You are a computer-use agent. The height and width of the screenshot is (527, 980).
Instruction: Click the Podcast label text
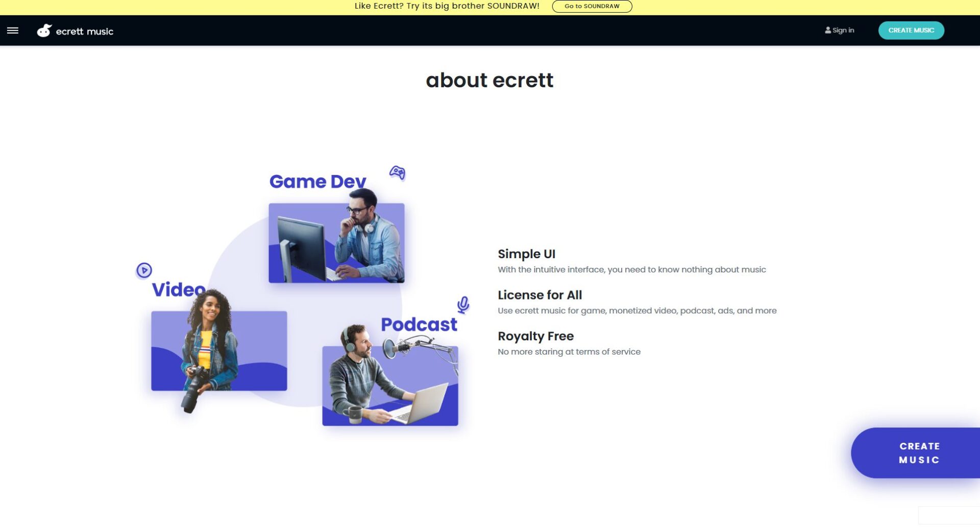click(x=419, y=324)
